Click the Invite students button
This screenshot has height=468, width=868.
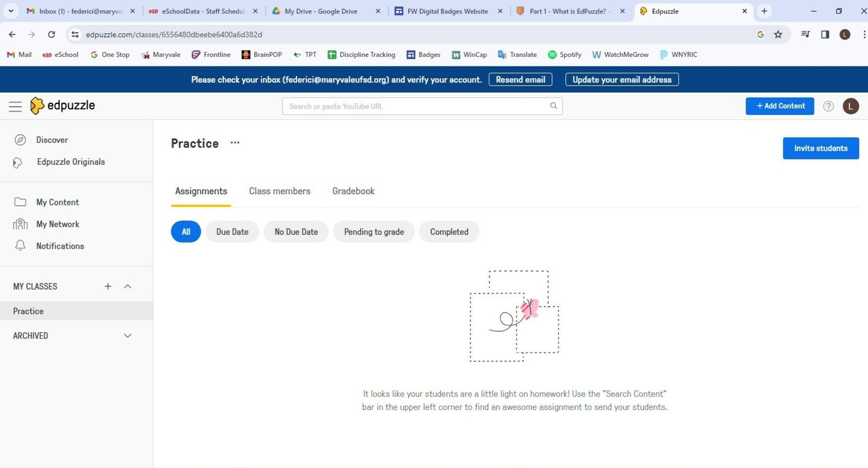[x=821, y=148]
